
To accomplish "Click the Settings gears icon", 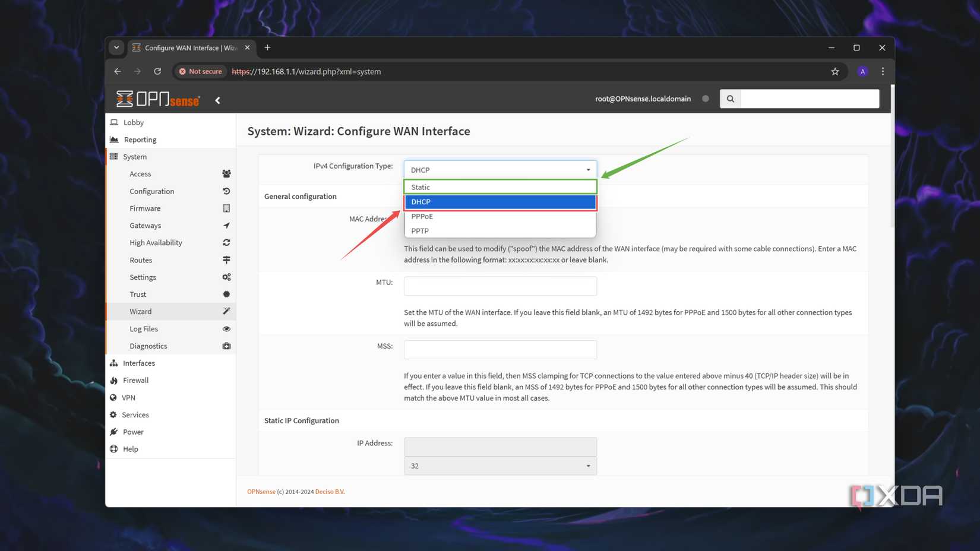I will [226, 277].
